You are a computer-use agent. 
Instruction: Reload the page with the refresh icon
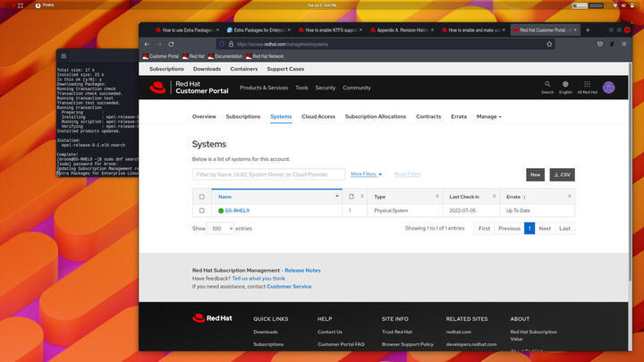171,44
